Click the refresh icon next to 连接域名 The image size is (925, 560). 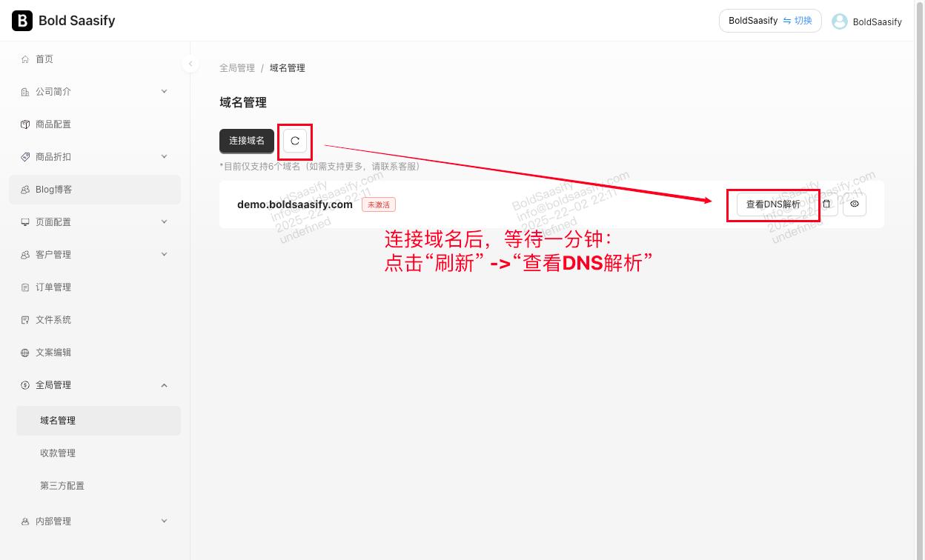click(x=295, y=141)
